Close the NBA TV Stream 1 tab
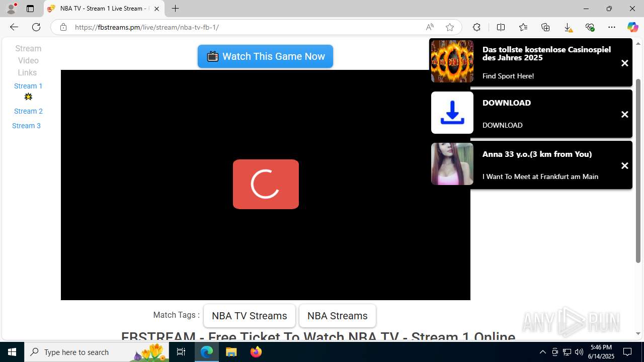644x362 pixels. pos(156,9)
